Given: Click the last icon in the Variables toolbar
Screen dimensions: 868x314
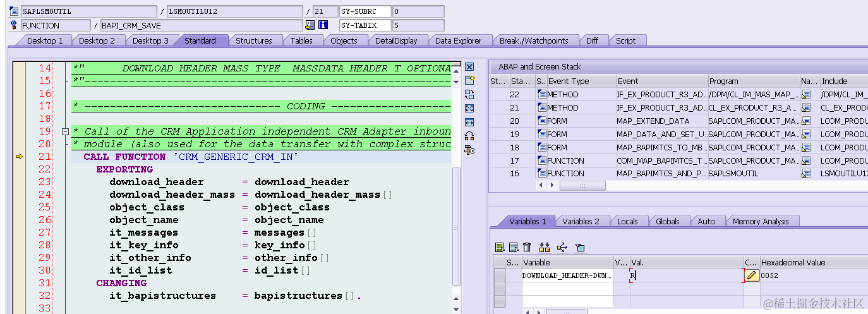Looking at the screenshot, I should [580, 247].
